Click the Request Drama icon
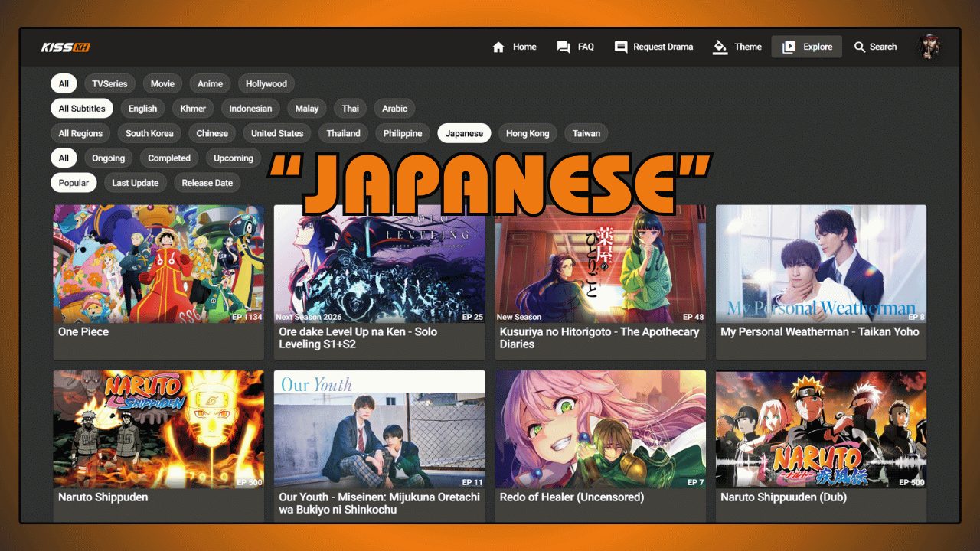The image size is (980, 551). (620, 46)
